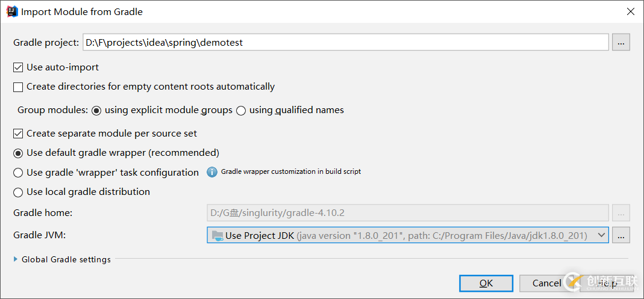644x299 pixels.
Task: Click the folder icon in Gradle JVM field
Action: pos(216,235)
